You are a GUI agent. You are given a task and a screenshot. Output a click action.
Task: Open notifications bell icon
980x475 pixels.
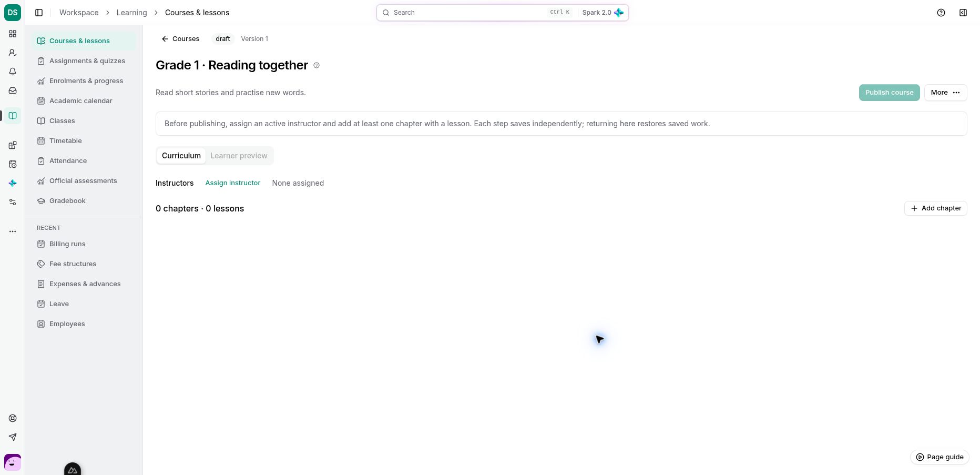tap(13, 72)
